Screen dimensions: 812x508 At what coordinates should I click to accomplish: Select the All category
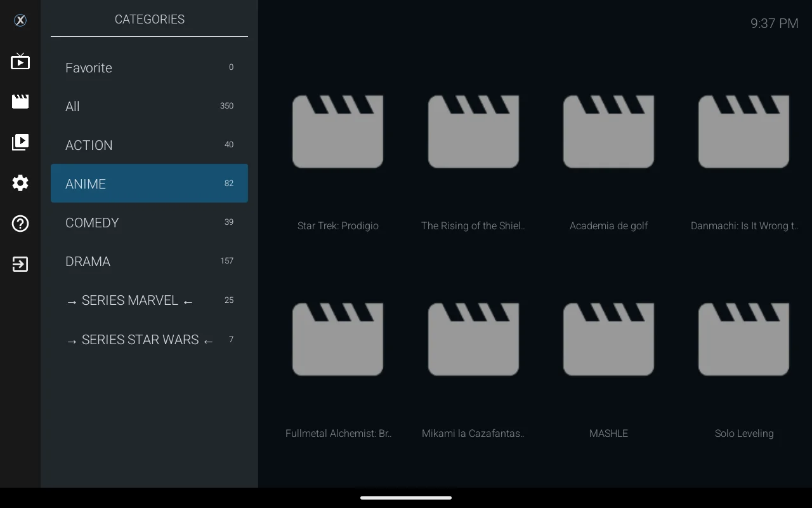[149, 106]
